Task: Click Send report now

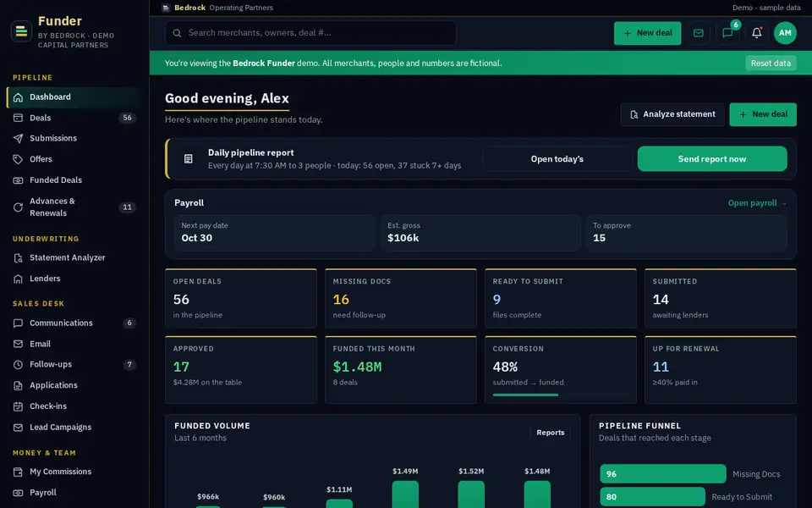Action: pyautogui.click(x=712, y=159)
